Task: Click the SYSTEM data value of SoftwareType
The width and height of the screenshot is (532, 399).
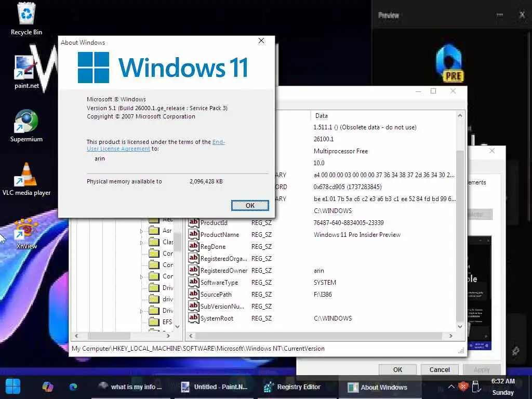Action: coord(325,282)
